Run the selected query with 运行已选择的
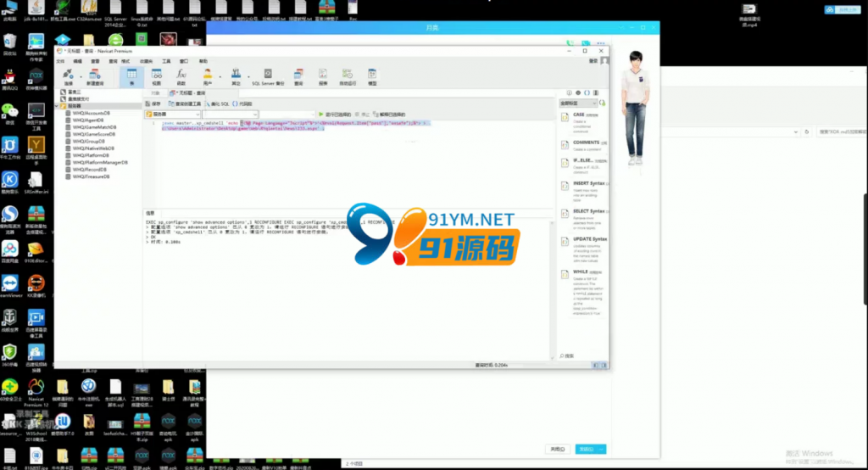 click(335, 115)
